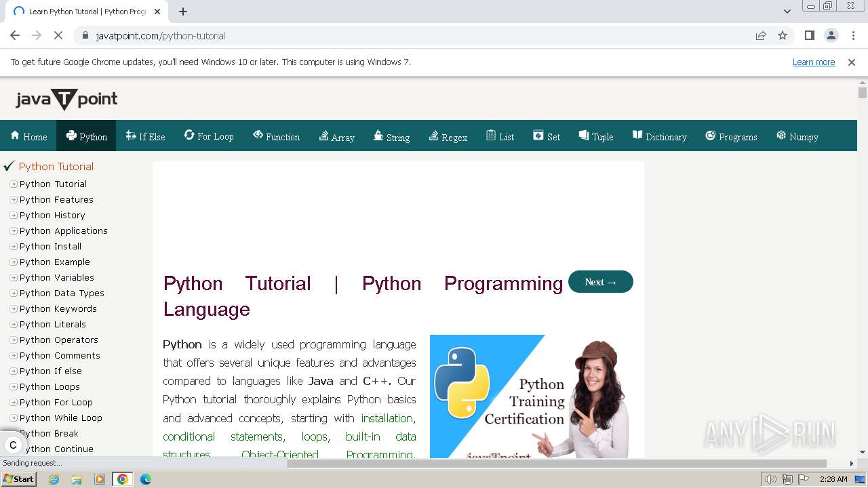View site security lock icon

click(85, 35)
